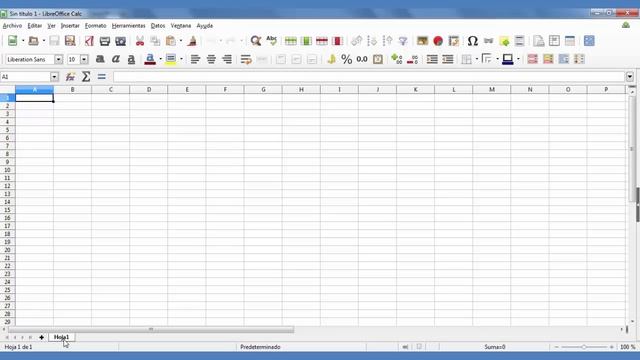Open the line color dropdown arrow
640x360 pixels.
pyautogui.click(x=518, y=60)
